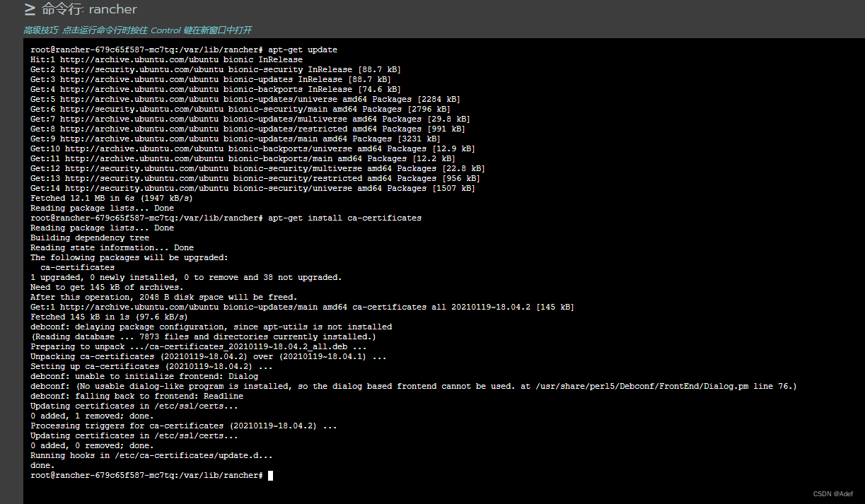This screenshot has width=865, height=504.
Task: Click the 'Building dependency tree' line
Action: coord(90,238)
